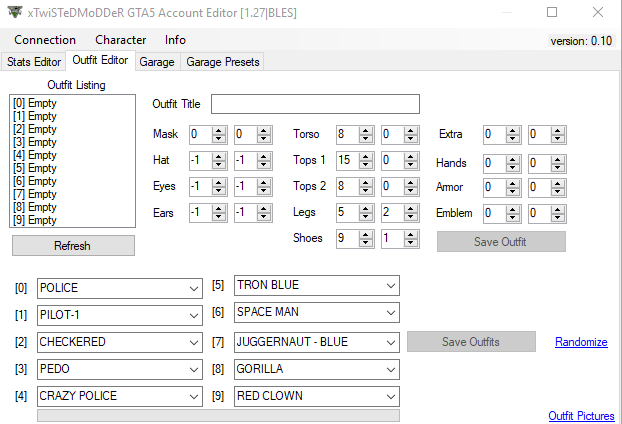The width and height of the screenshot is (622, 424).
Task: Click the Shoes texture stepper showing 1
Action: tap(400, 239)
